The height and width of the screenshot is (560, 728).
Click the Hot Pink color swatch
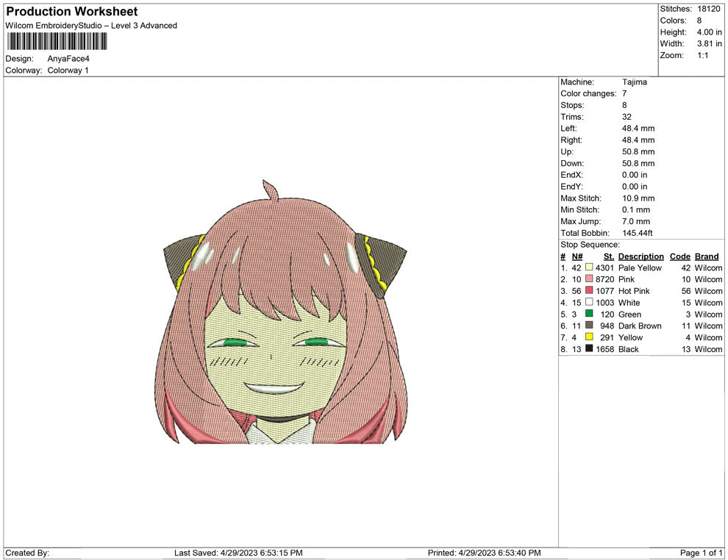pos(589,290)
